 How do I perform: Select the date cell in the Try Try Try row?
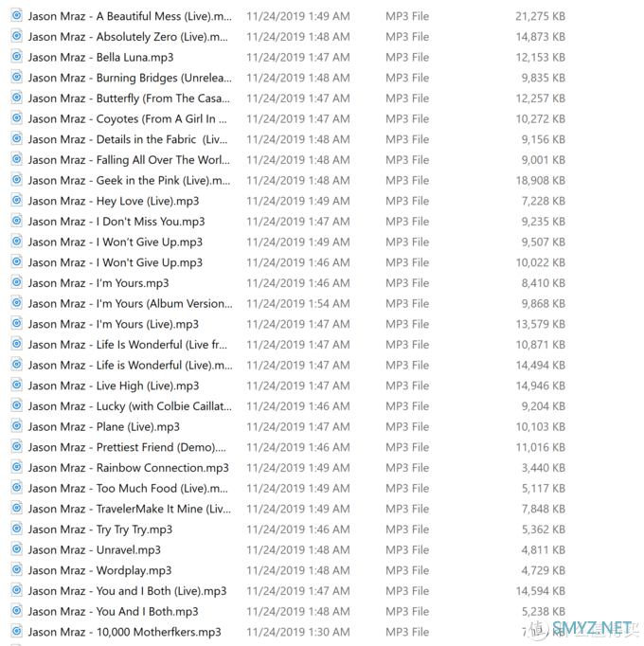click(298, 529)
